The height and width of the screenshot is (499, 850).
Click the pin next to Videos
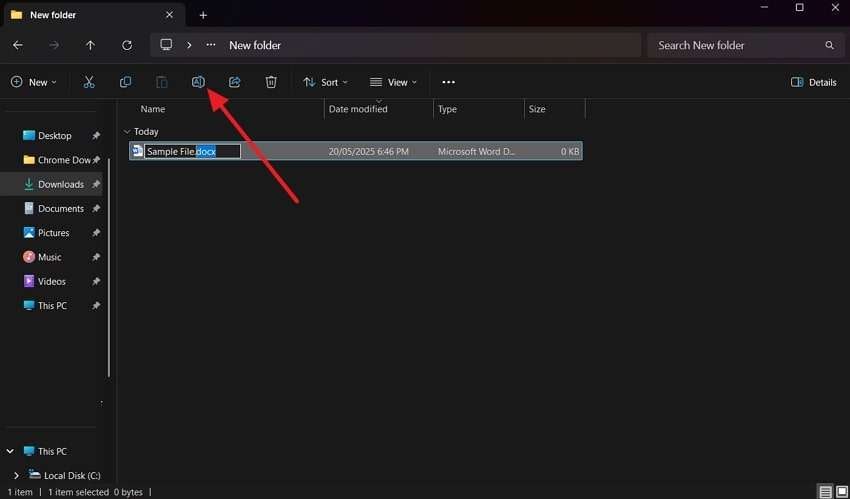coord(96,282)
